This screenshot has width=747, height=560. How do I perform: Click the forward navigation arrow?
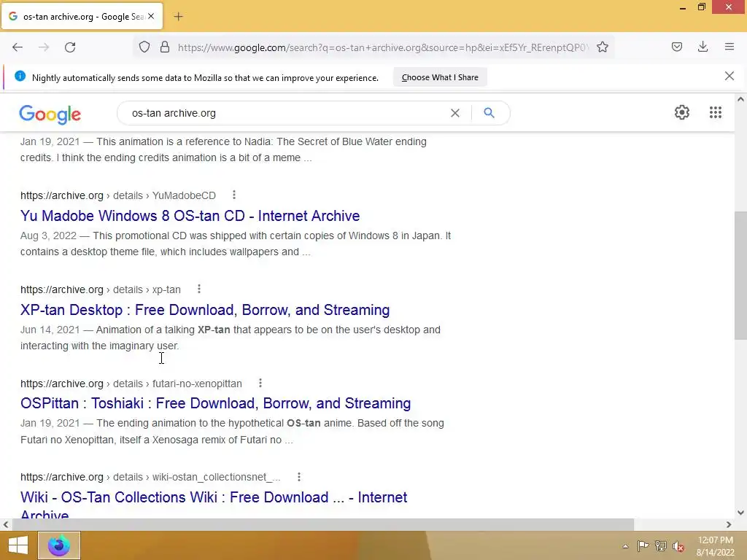44,47
